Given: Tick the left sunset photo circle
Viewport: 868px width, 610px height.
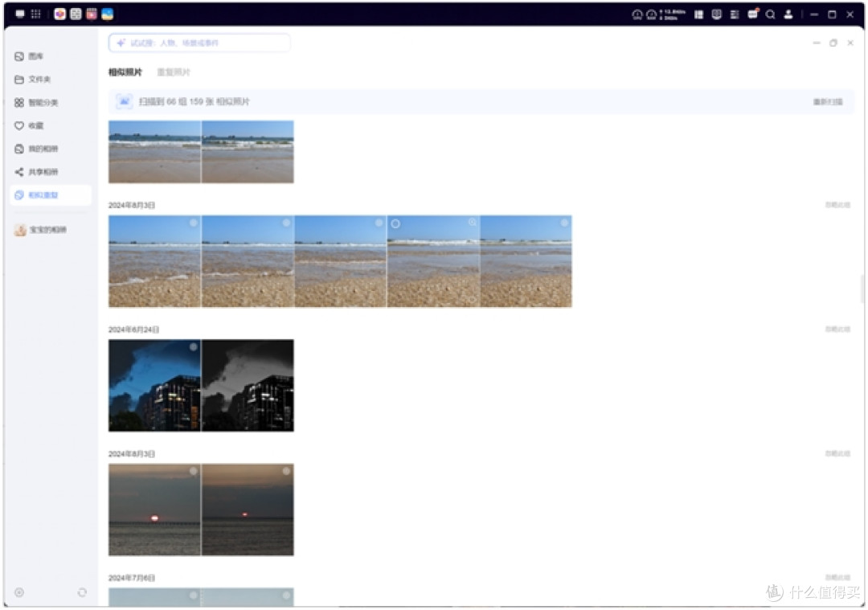Looking at the screenshot, I should pos(193,471).
